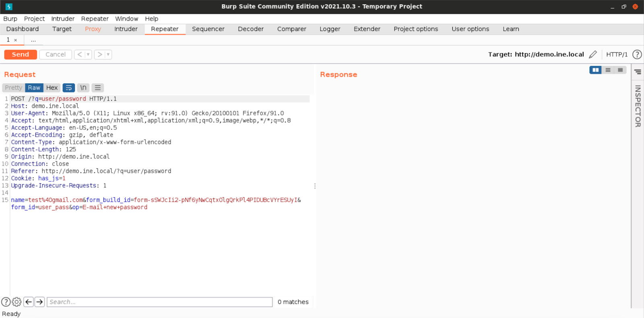
Task: Click the Content-Length: 125 line
Action: (43, 150)
